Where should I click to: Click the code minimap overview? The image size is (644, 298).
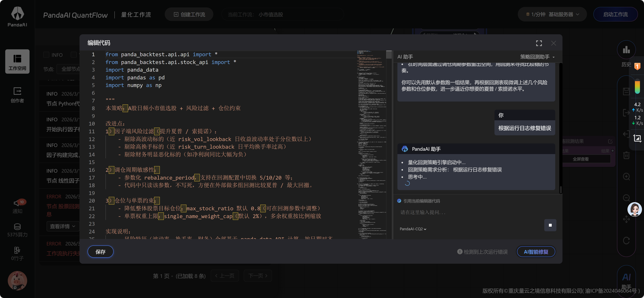pyautogui.click(x=371, y=145)
